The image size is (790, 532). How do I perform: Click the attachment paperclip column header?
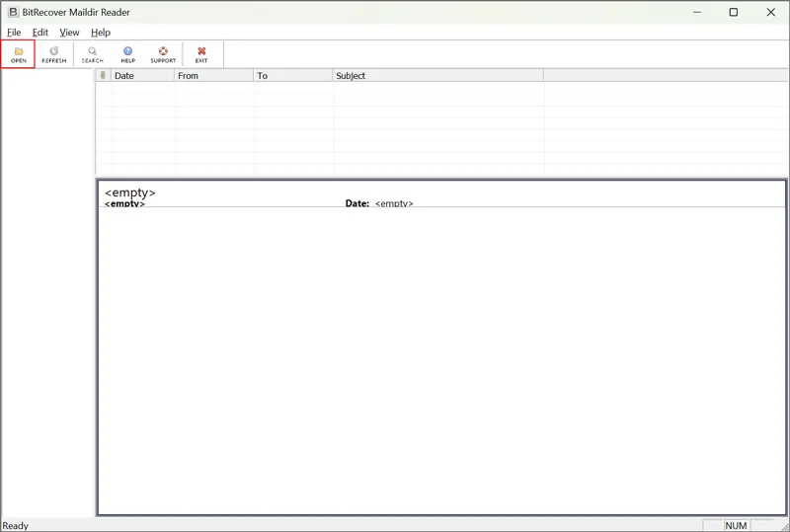click(x=103, y=76)
